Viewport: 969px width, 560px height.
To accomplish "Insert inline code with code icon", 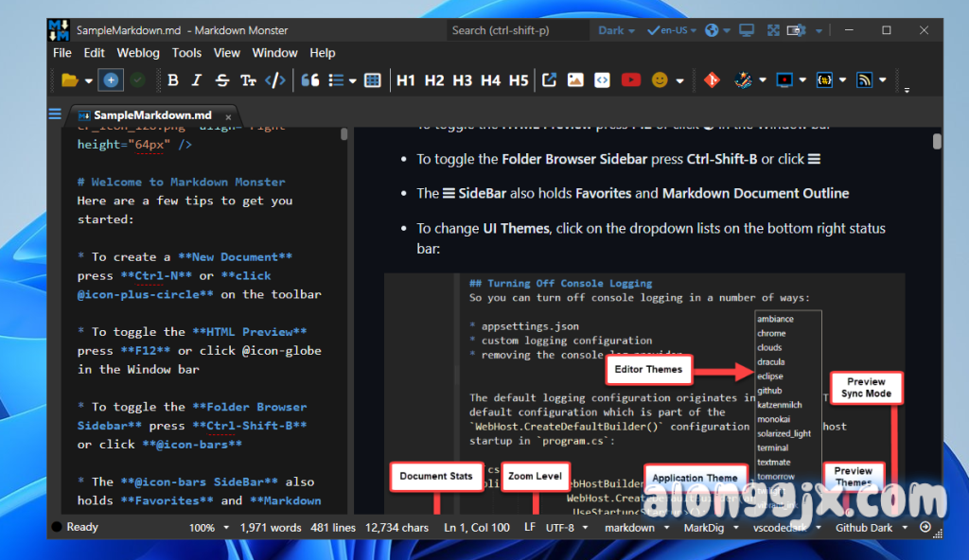I will coord(274,80).
